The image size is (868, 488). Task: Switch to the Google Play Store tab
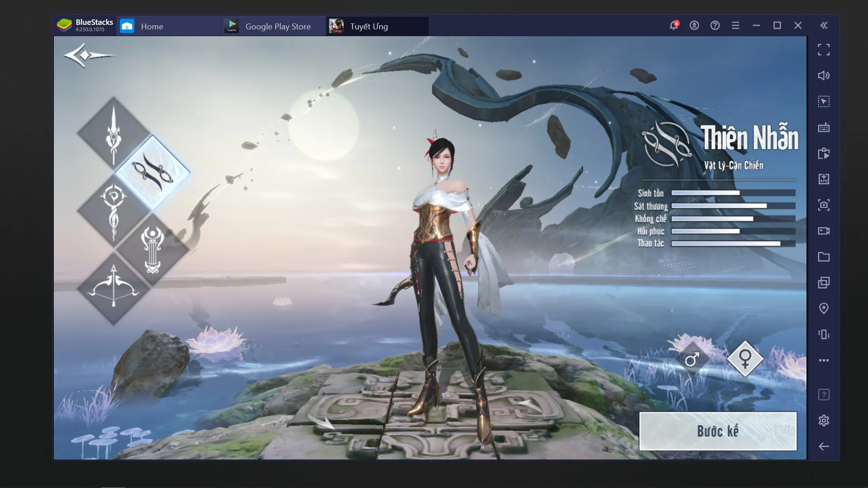273,26
